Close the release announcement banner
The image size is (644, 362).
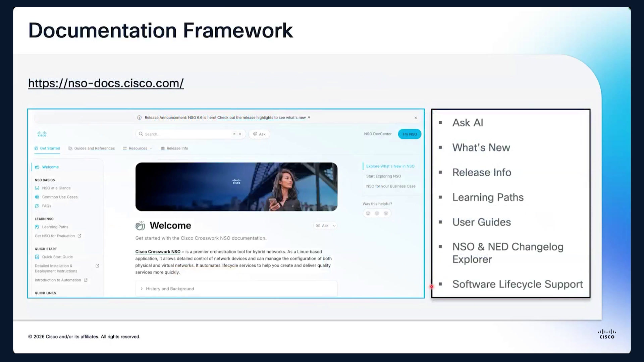416,118
